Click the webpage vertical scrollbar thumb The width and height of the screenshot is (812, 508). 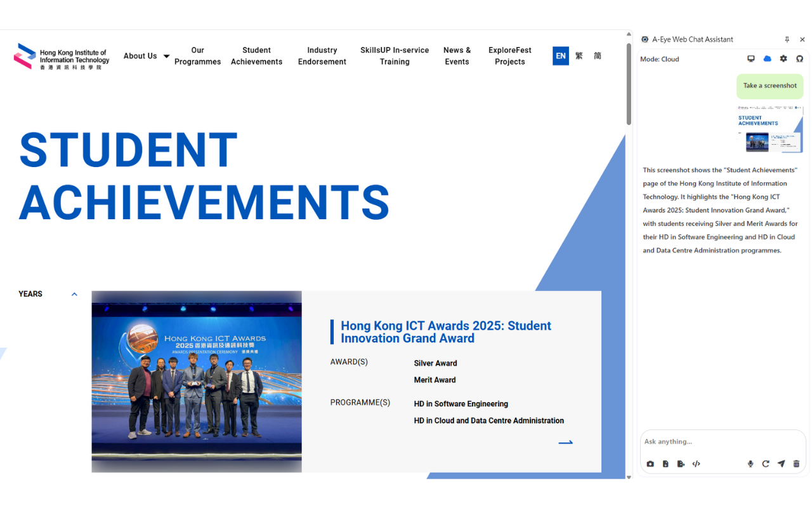click(x=629, y=84)
